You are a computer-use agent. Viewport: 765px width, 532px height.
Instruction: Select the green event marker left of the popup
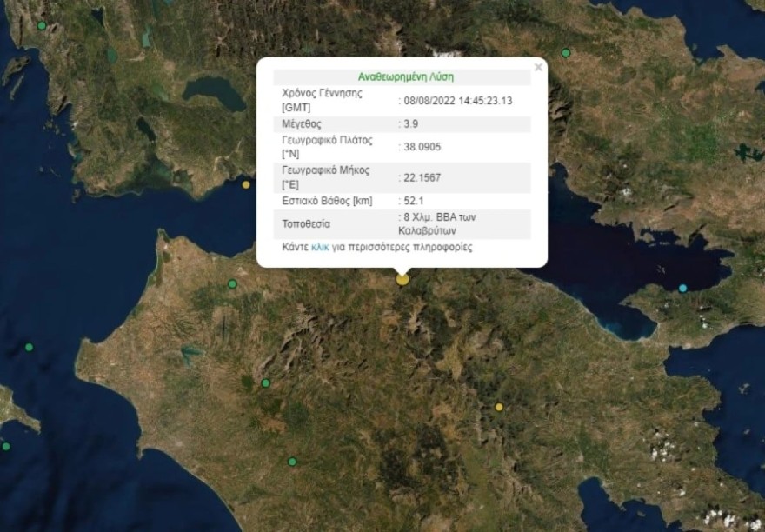click(231, 283)
